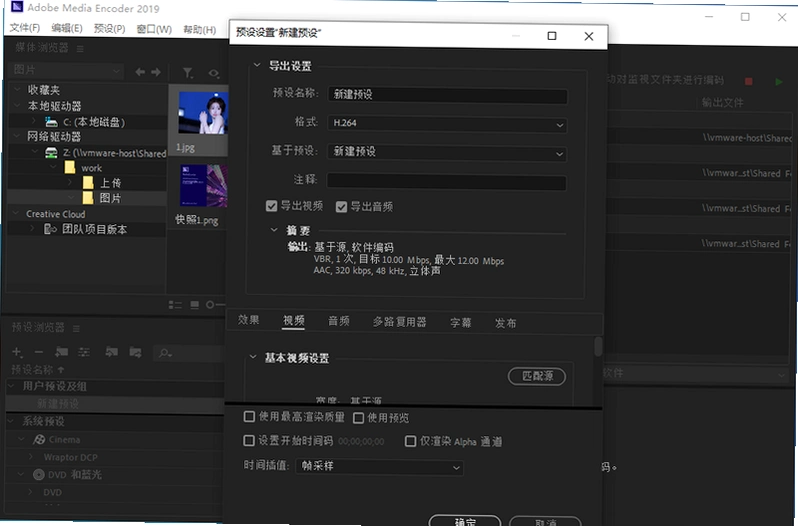Click the 注释 comment field

point(446,182)
